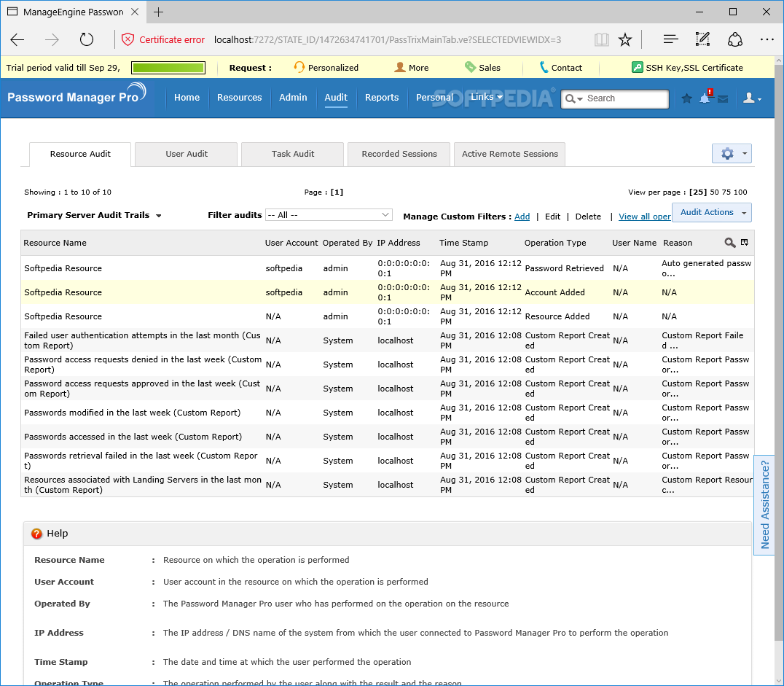The width and height of the screenshot is (784, 686).
Task: Open browser More actions ellipsis
Action: (x=767, y=39)
